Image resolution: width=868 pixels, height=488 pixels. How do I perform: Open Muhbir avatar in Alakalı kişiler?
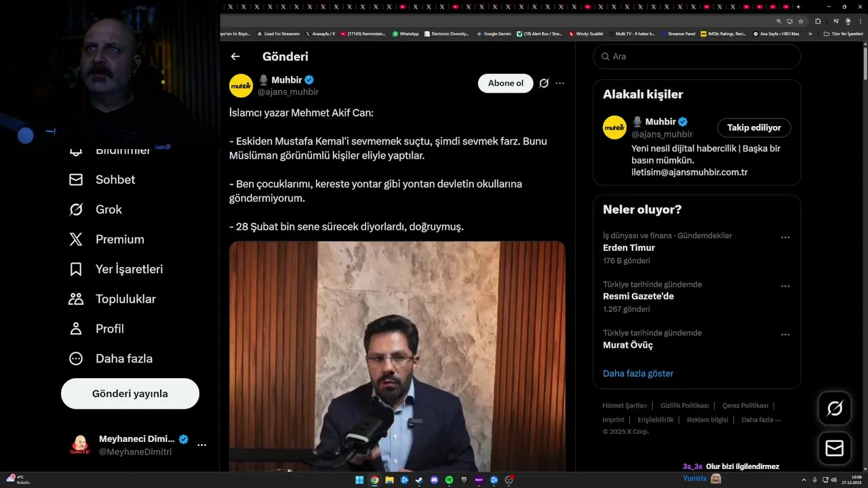[614, 127]
